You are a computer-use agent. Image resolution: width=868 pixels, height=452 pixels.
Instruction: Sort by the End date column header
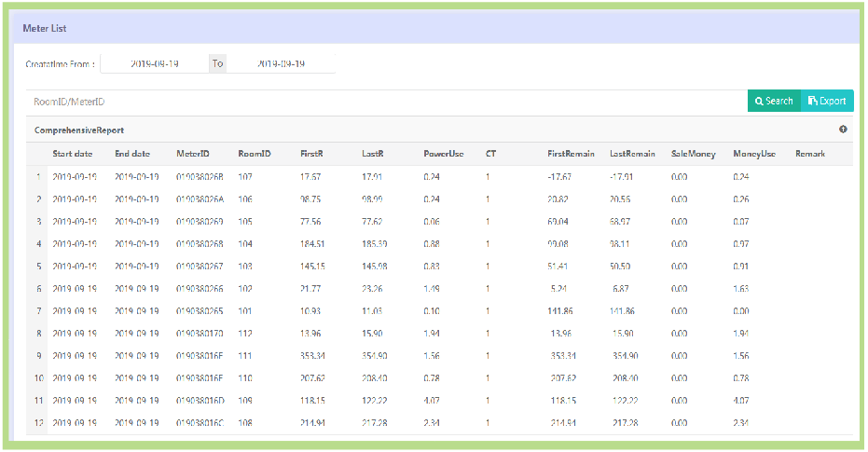(132, 154)
